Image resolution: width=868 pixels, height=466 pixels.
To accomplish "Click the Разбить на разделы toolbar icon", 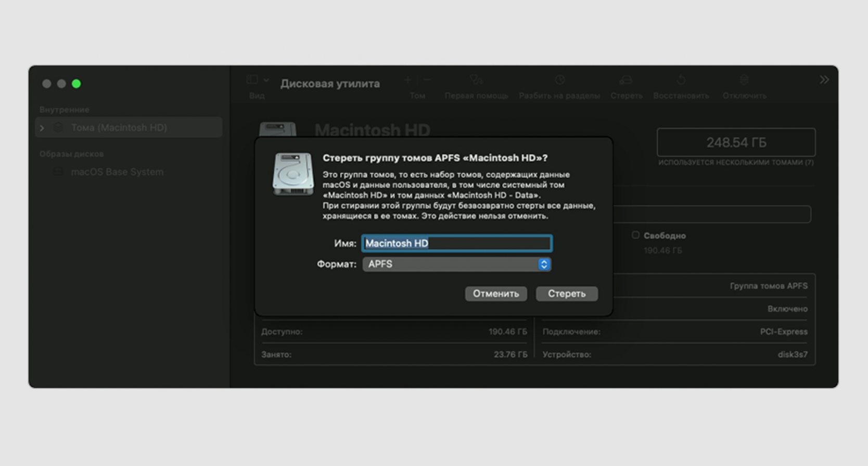I will pyautogui.click(x=560, y=80).
